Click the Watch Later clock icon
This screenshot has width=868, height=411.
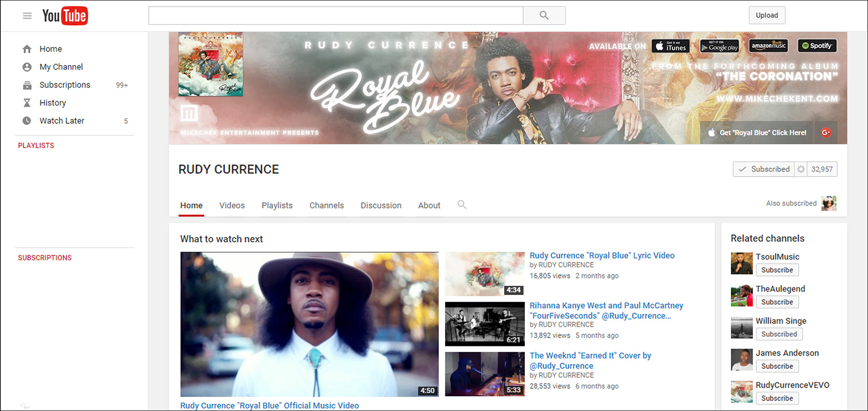tap(27, 121)
